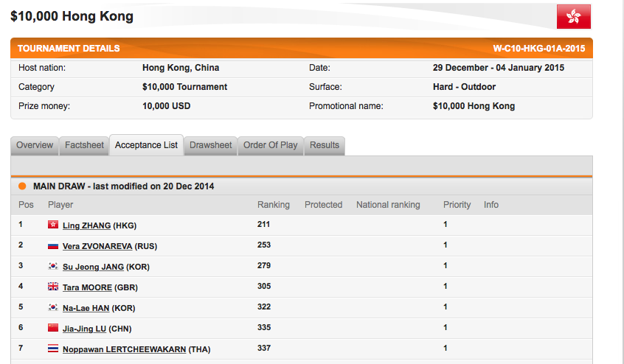Viewport: 624px width, 364px height.
Task: Click the Thai flag beside Noppawan LERTCHEEWAKARN
Action: click(53, 349)
